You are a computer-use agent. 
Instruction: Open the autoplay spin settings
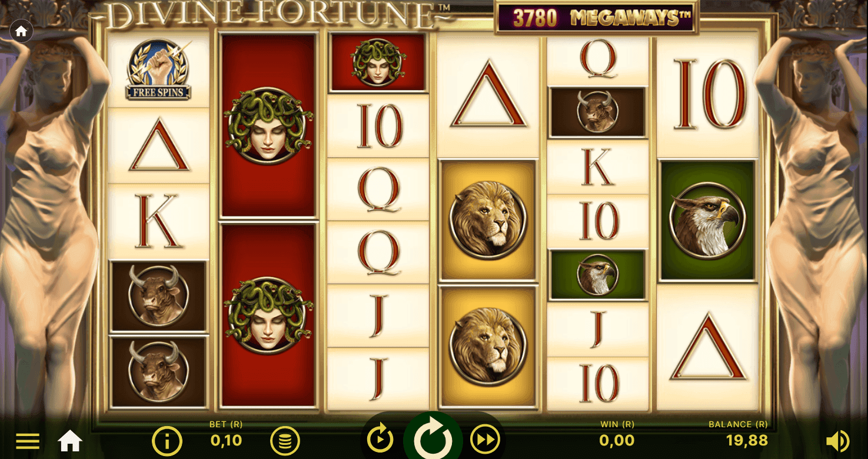[x=380, y=439]
